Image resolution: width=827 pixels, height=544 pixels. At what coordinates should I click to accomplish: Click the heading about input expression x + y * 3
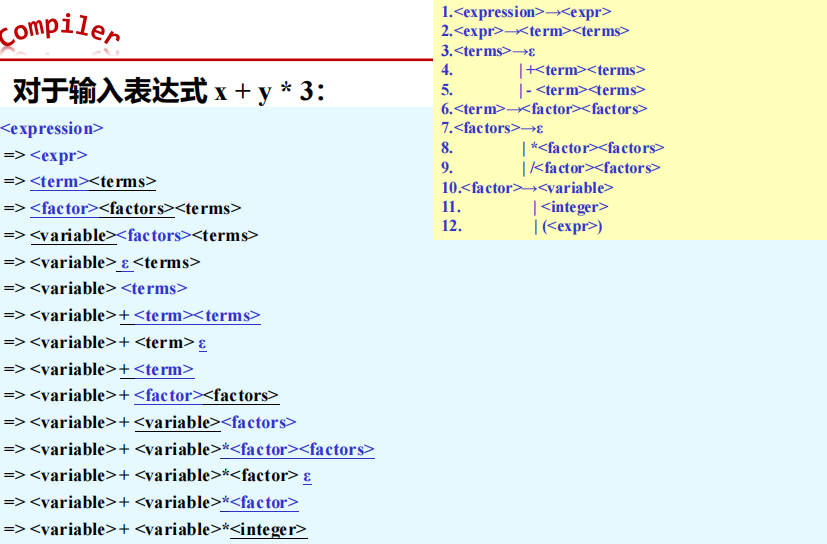coord(169,90)
